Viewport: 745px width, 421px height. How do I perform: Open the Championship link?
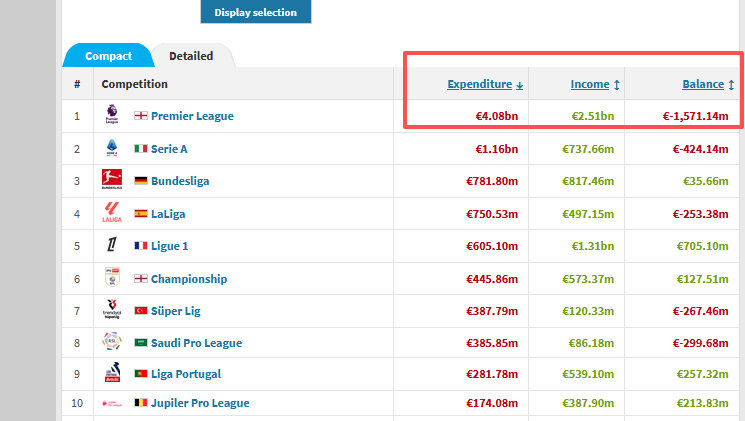[189, 279]
